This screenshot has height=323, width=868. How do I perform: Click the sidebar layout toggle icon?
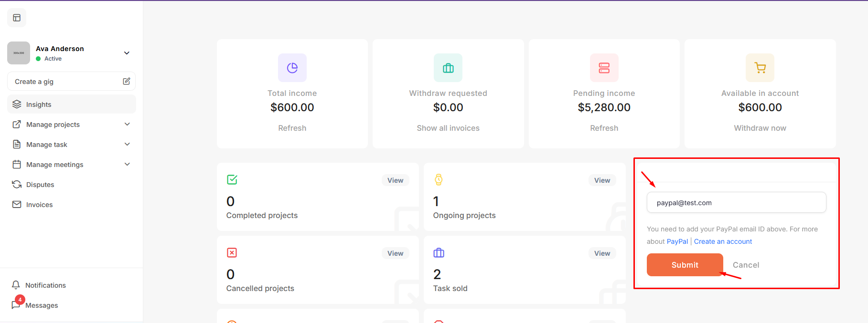[x=17, y=18]
